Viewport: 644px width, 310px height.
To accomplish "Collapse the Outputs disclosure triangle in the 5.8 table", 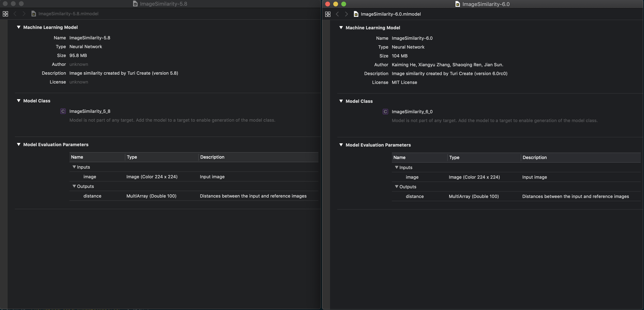I will pyautogui.click(x=74, y=186).
